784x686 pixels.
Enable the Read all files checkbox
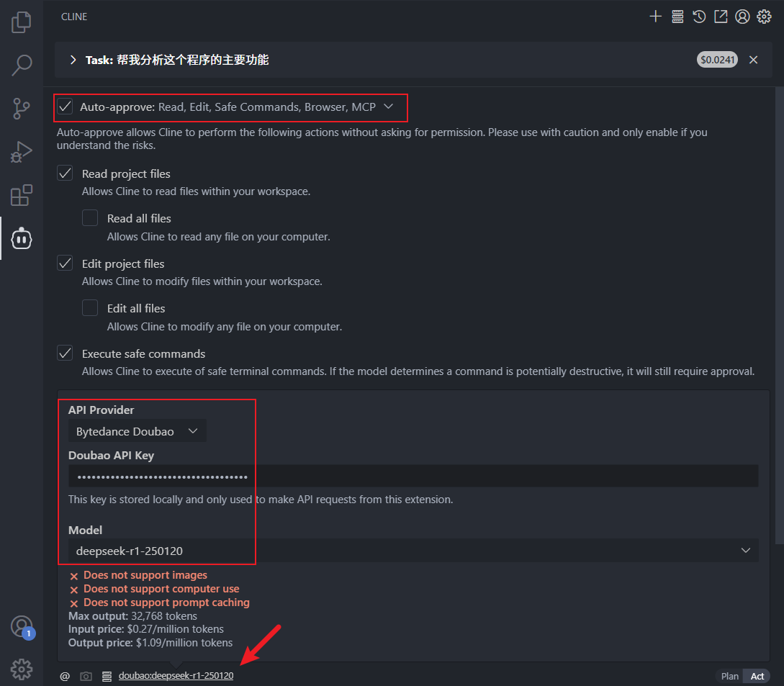click(x=90, y=218)
